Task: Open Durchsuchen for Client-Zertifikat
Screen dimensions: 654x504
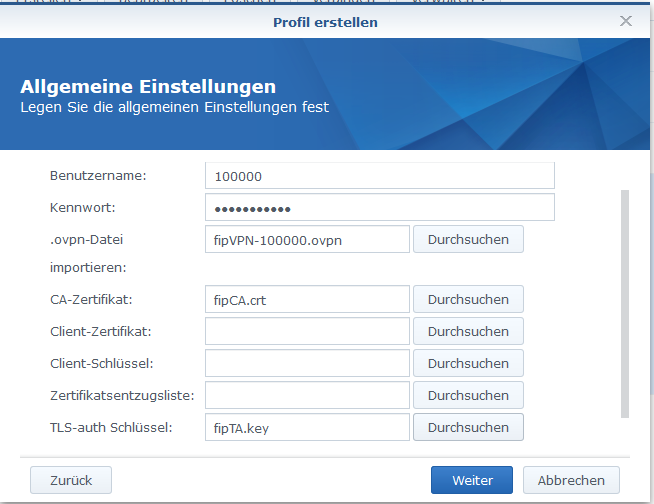Action: click(468, 331)
